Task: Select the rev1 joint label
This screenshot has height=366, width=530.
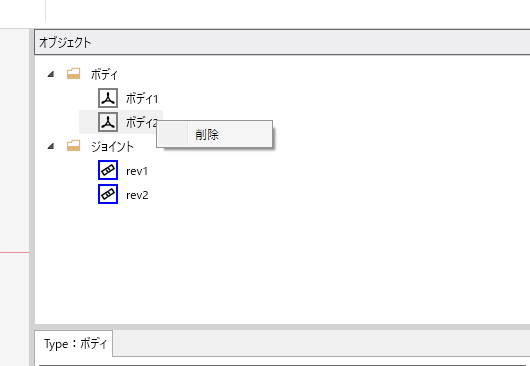Action: pyautogui.click(x=137, y=171)
